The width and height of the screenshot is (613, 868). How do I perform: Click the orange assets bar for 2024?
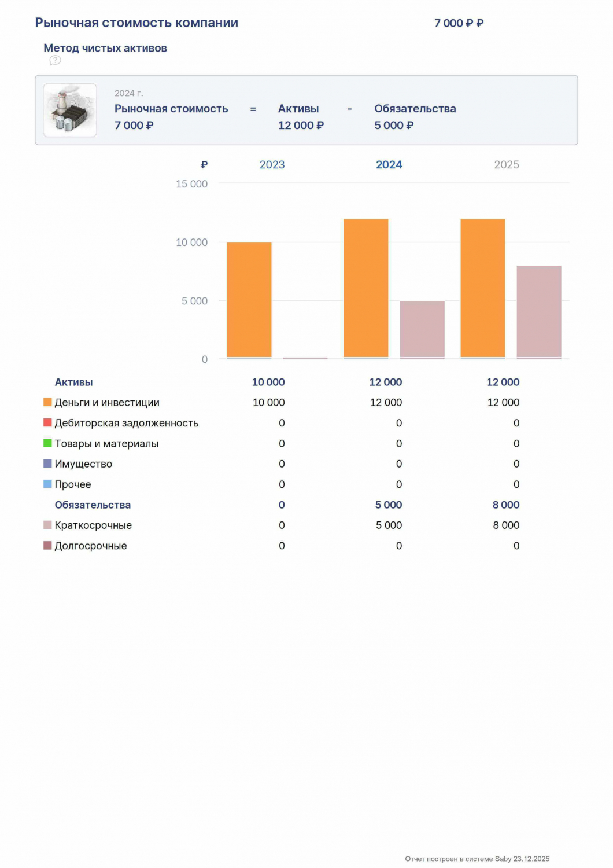tap(366, 289)
